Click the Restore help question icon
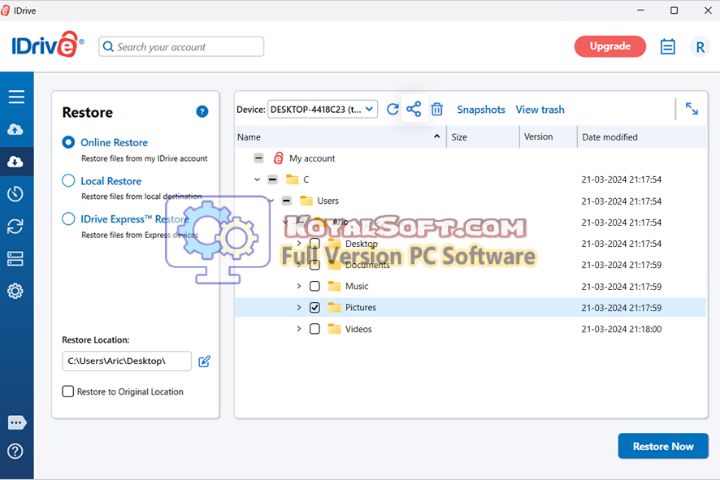720x480 pixels. click(202, 111)
